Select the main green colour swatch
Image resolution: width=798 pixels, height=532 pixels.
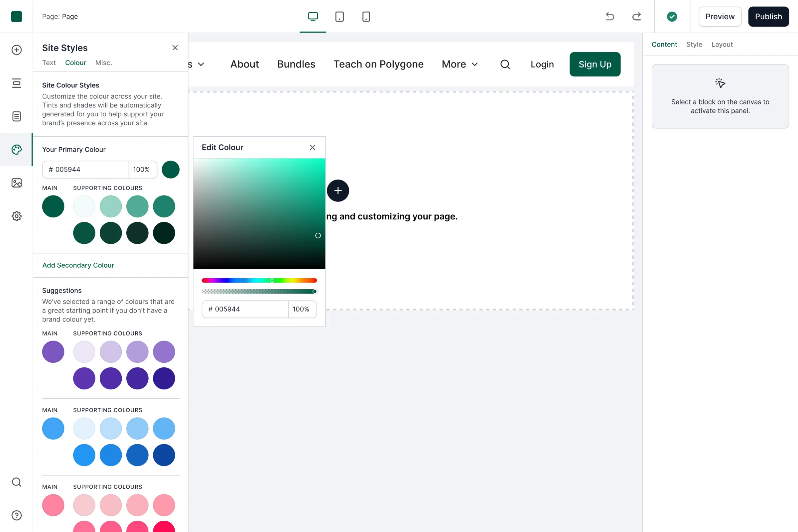53,206
